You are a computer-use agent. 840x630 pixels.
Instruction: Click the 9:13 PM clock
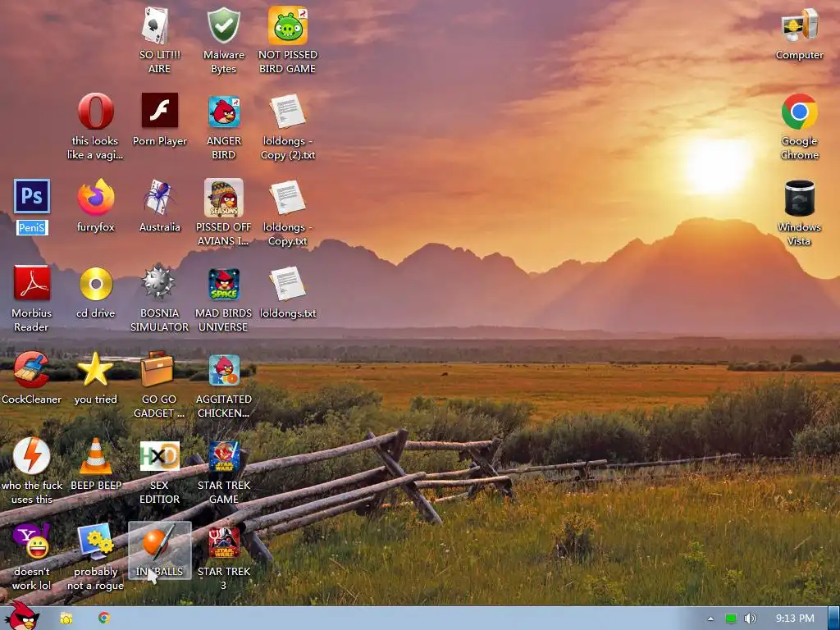pyautogui.click(x=795, y=619)
